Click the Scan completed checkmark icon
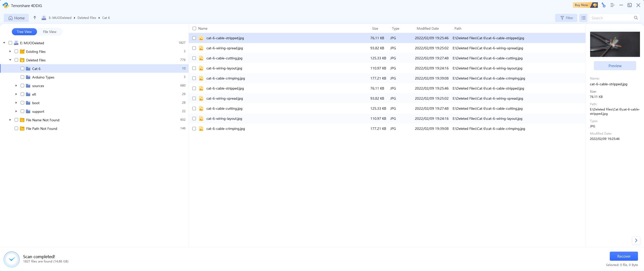Screen dimensions: 644x271 12,259
